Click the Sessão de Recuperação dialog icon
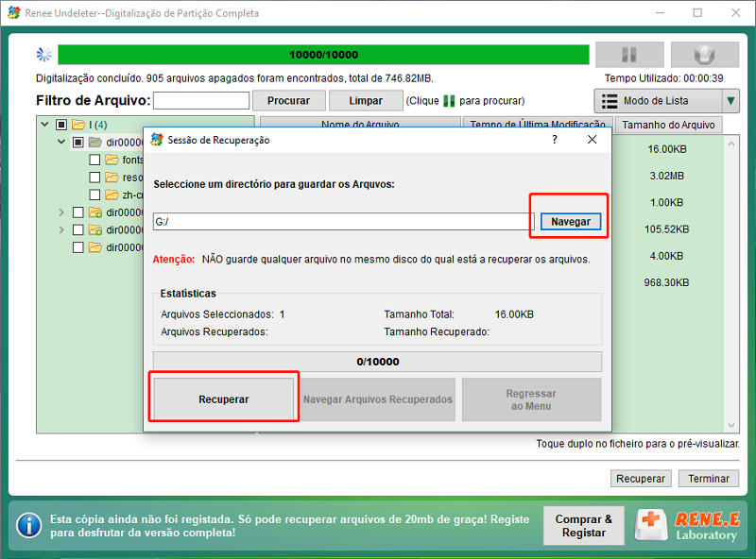The image size is (756, 559). pyautogui.click(x=157, y=140)
